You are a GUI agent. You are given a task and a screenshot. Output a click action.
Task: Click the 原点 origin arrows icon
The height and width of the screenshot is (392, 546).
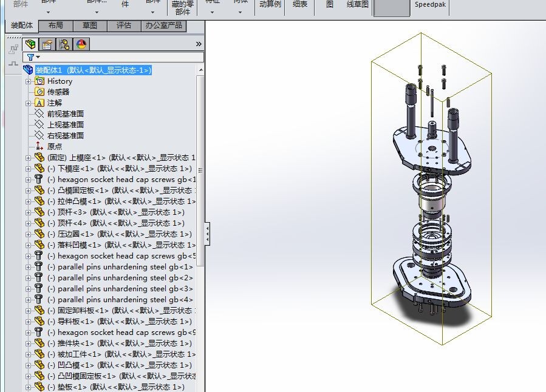coord(39,146)
